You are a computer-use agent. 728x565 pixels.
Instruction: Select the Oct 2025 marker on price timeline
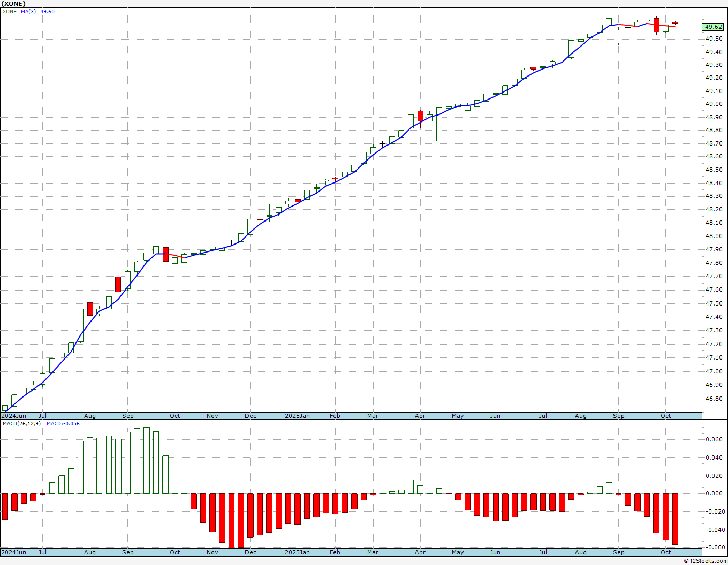tap(666, 416)
